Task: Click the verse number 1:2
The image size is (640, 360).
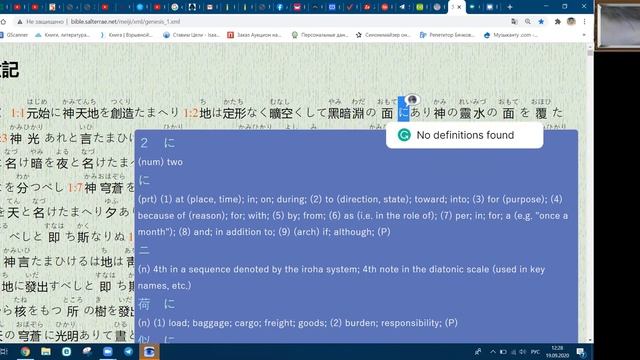Action: (x=191, y=113)
